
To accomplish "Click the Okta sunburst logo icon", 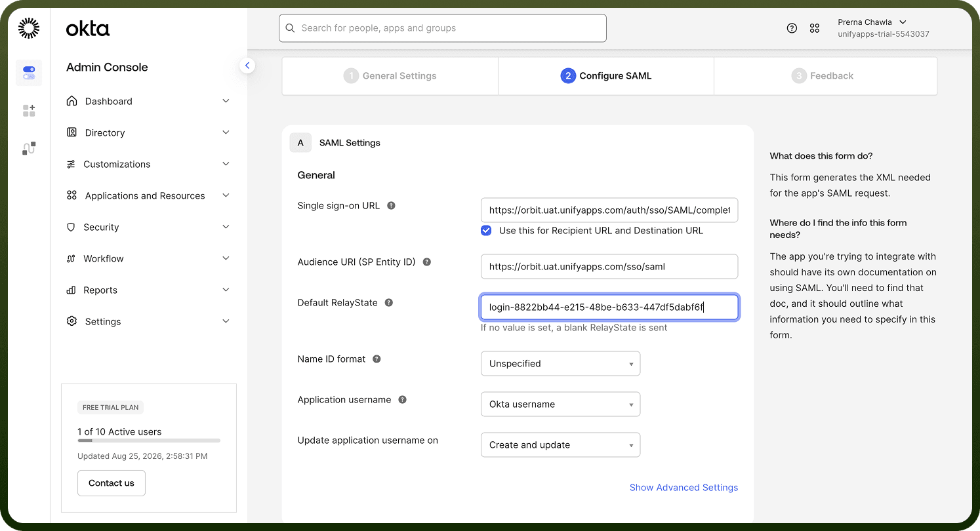I will tap(29, 28).
